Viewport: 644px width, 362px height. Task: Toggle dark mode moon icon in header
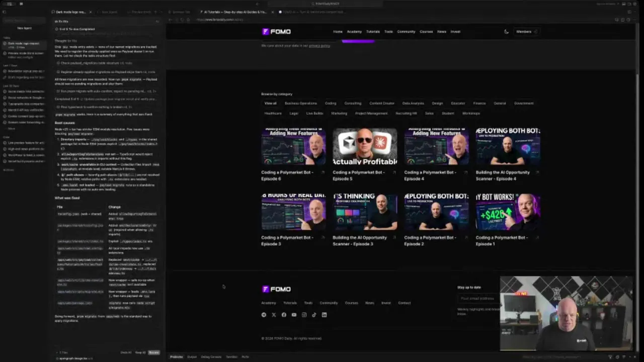coord(506,32)
